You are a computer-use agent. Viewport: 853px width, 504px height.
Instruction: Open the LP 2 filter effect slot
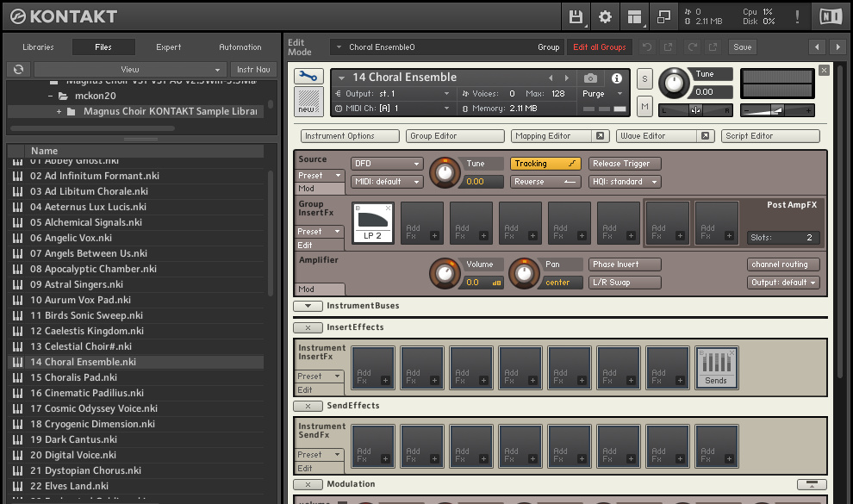372,223
